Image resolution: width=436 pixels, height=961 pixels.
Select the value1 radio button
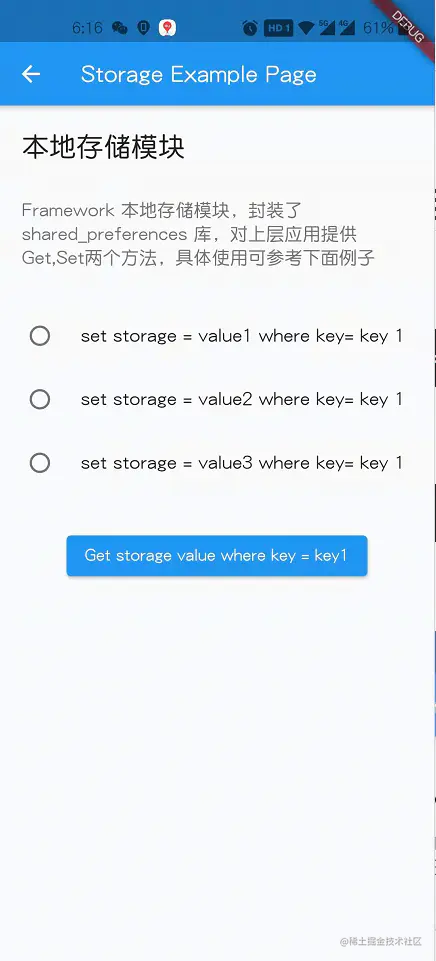tap(40, 336)
